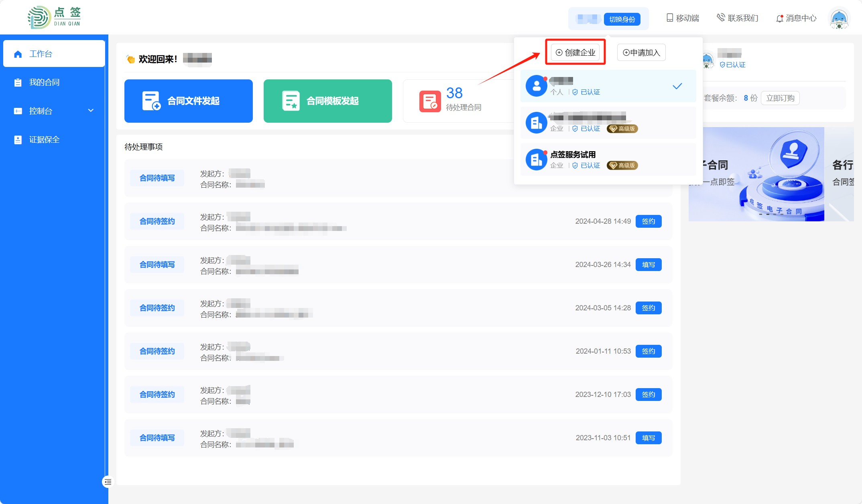Click 签约 for the 2024-03-05 14:28 item
This screenshot has height=504, width=862.
pyautogui.click(x=649, y=308)
